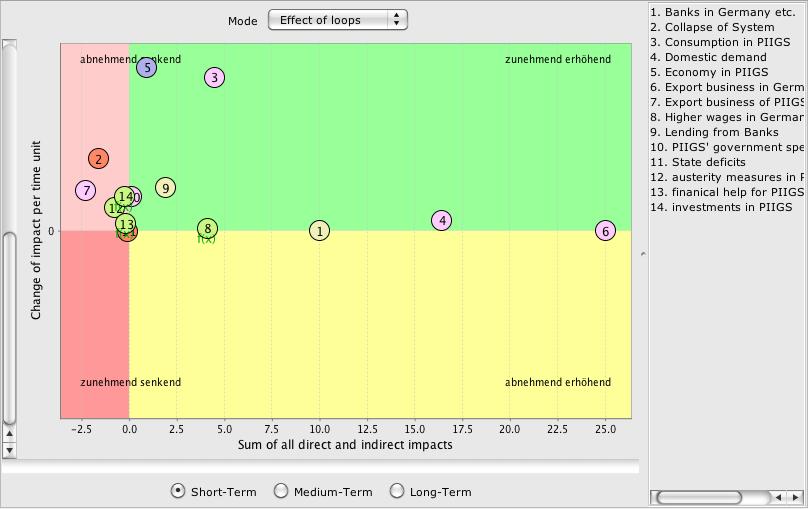This screenshot has height=509, width=808.
Task: Click node 9 bubble in green area
Action: (x=166, y=188)
